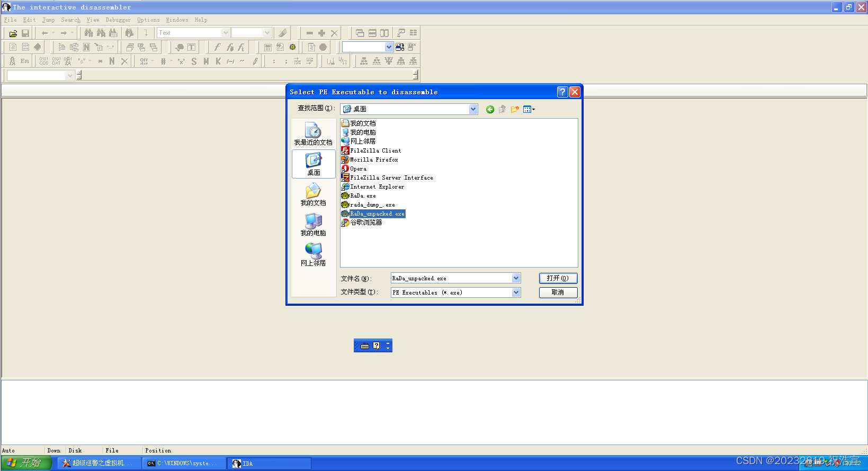Image resolution: width=868 pixels, height=471 pixels.
Task: Click the bold 'N' rename icon in third row
Action: 112,61
